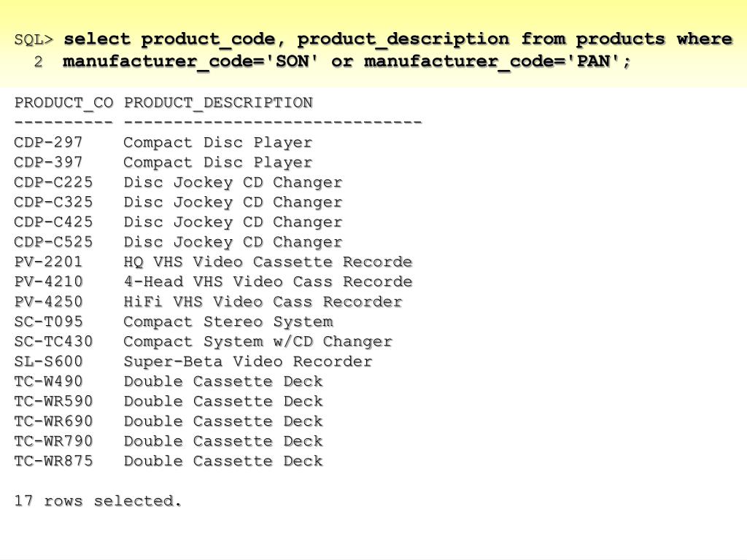Select the PRODUCT_CO column header
This screenshot has width=747, height=560.
pyautogui.click(x=64, y=103)
